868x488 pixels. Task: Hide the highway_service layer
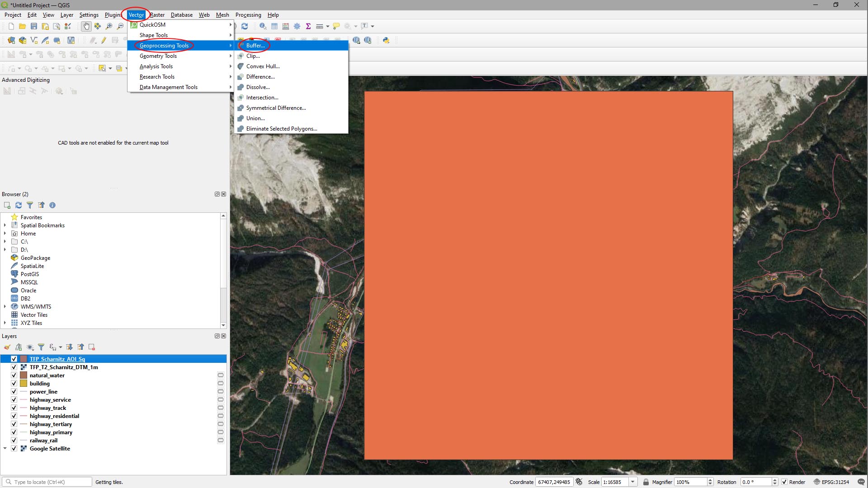[14, 399]
